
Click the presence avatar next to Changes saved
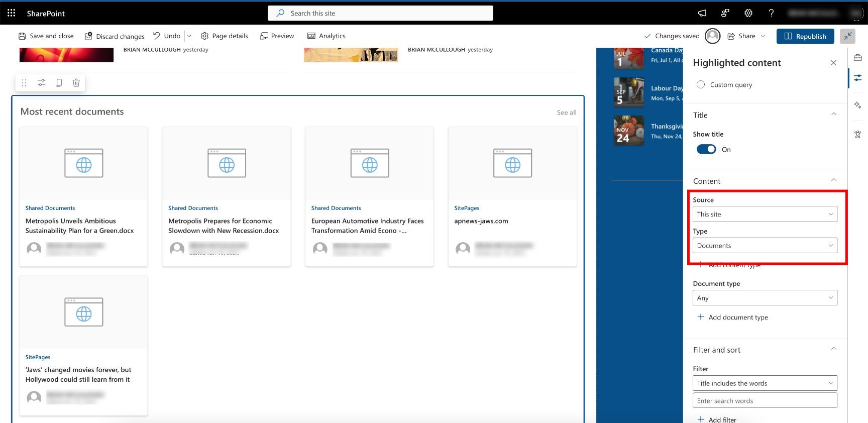tap(712, 36)
